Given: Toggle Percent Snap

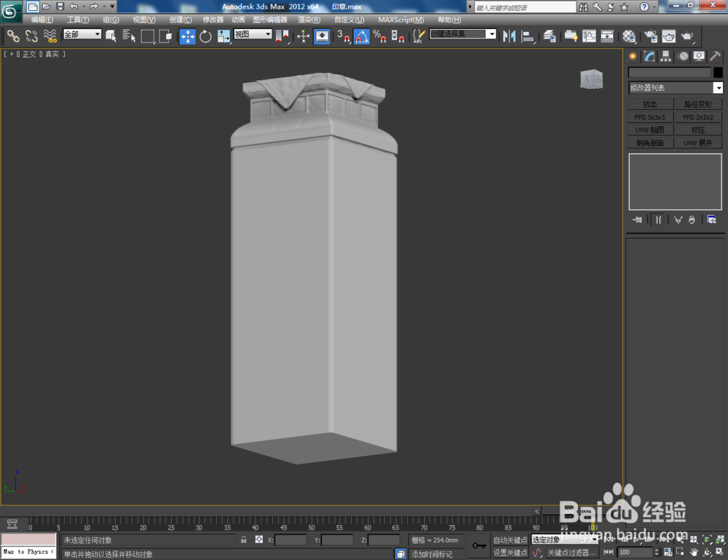Looking at the screenshot, I should [379, 36].
